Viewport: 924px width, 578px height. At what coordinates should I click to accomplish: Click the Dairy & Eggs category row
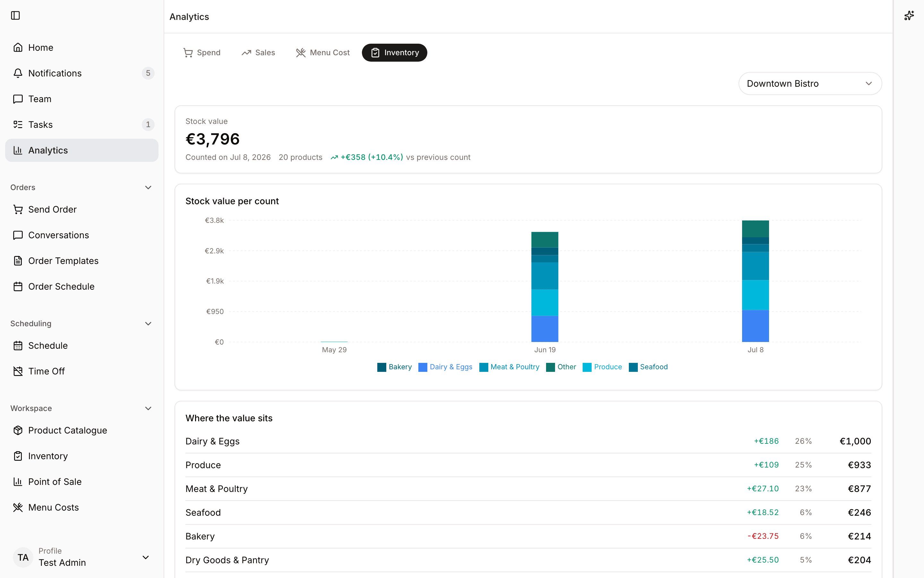click(x=528, y=441)
